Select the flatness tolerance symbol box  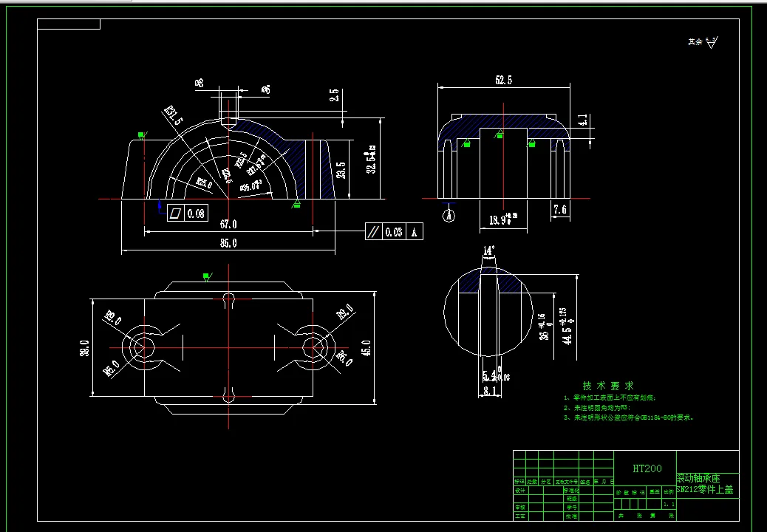[x=176, y=214]
